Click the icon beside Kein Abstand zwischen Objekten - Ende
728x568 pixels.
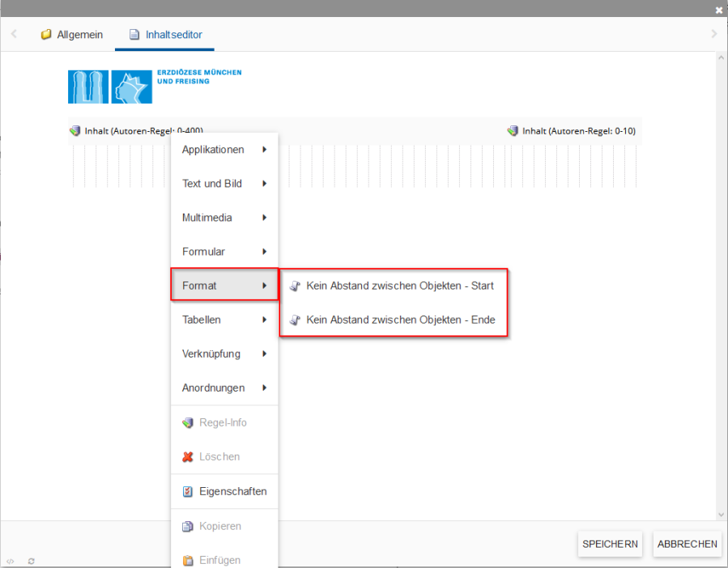tap(293, 320)
